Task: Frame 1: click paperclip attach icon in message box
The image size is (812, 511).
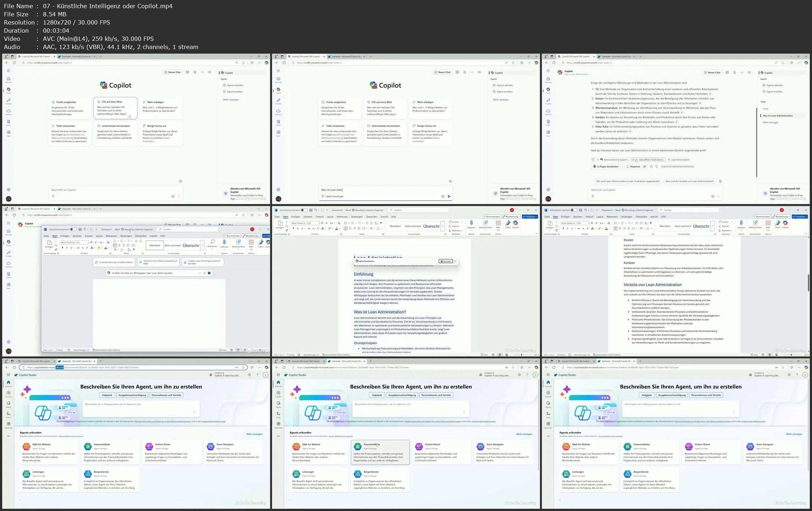Action: pyautogui.click(x=53, y=196)
